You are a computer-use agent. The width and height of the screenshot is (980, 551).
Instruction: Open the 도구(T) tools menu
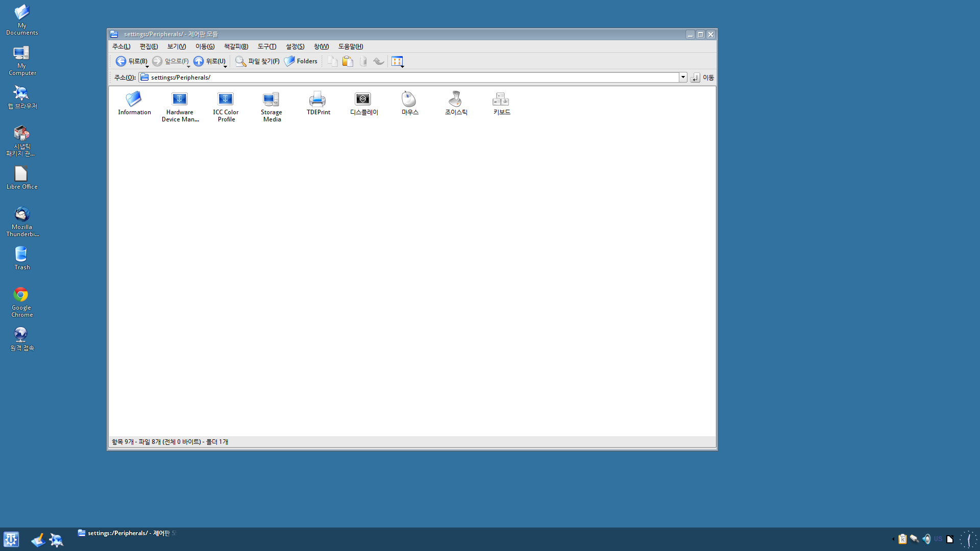point(267,46)
